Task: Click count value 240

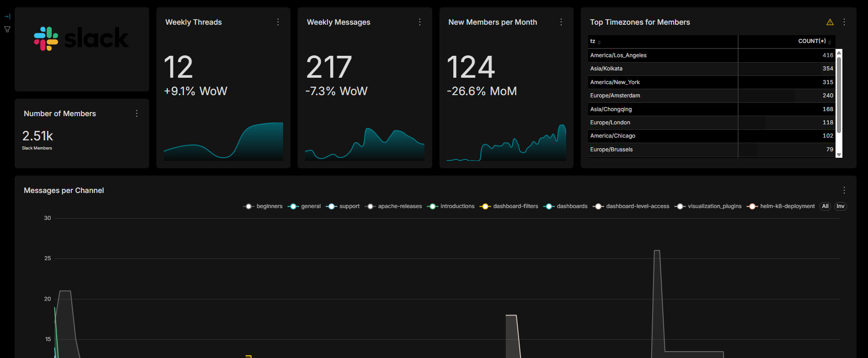Action: click(x=828, y=96)
